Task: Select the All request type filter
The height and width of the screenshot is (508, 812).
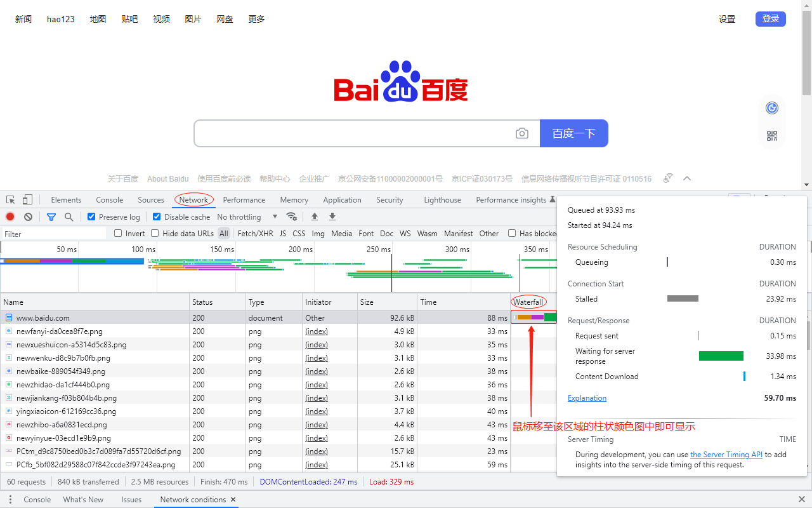Action: 224,233
